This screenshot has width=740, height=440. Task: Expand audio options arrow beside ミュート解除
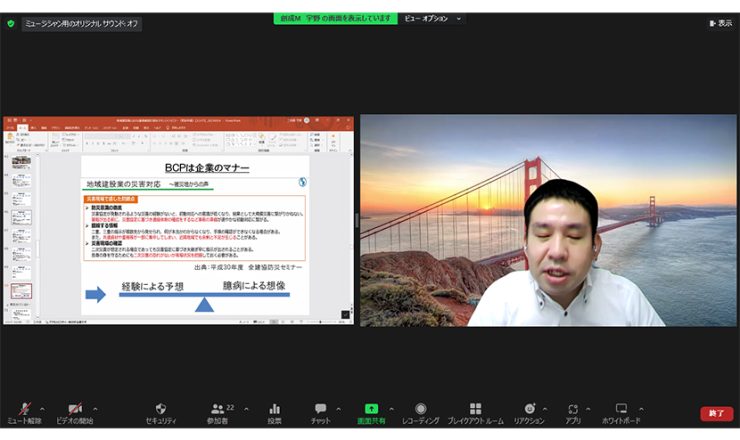pos(44,408)
